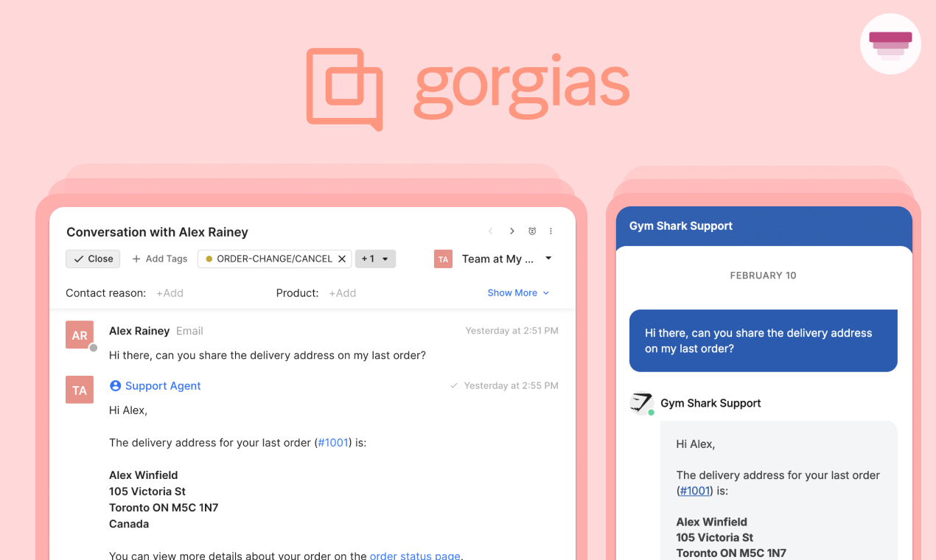Click the AR customer avatar
Screen dimensions: 936x560
tap(80, 335)
